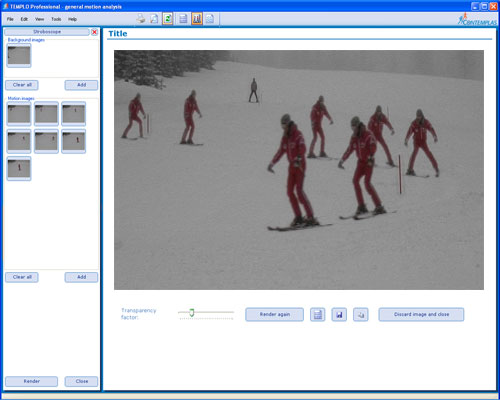Select the first motion image thumbnail

[x=19, y=114]
